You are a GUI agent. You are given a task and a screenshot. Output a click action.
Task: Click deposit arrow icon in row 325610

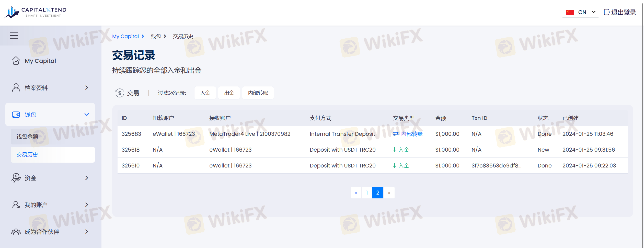click(394, 165)
